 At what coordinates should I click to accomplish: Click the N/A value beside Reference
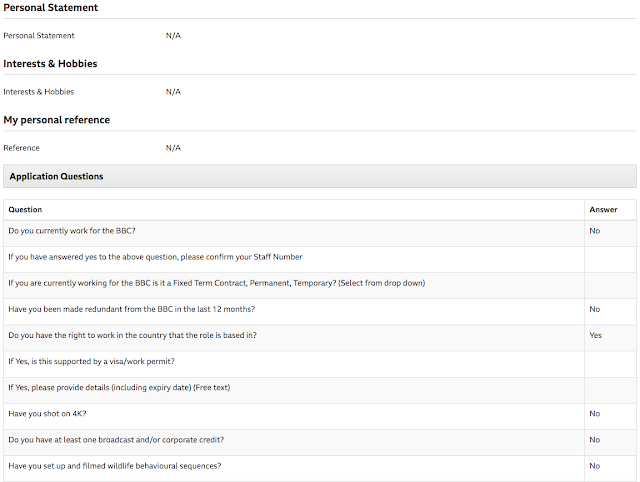(x=173, y=148)
